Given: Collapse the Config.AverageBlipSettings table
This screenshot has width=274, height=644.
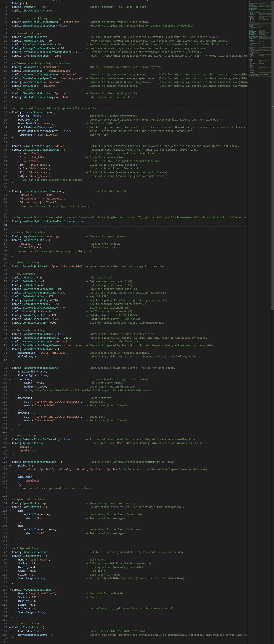Looking at the screenshot, I should tap(10, 590).
